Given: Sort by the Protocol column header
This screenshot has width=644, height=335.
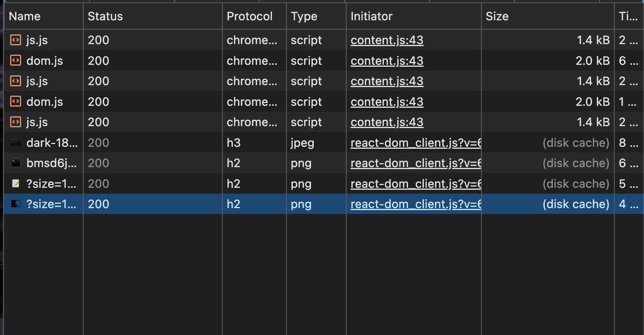Looking at the screenshot, I should [x=250, y=16].
